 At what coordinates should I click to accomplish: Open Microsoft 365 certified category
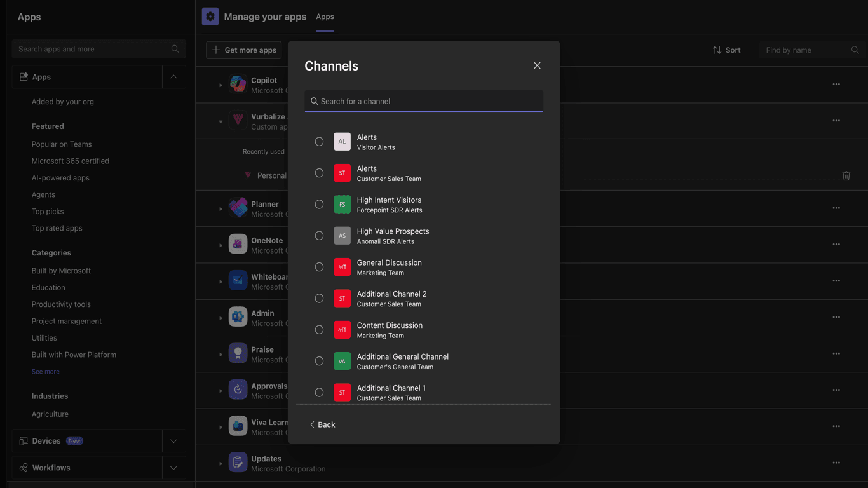(x=71, y=161)
